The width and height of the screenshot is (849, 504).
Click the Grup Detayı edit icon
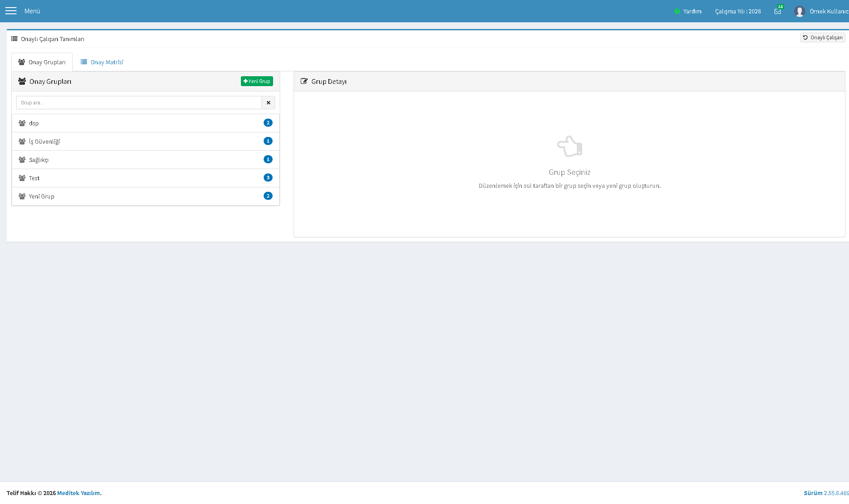(304, 81)
